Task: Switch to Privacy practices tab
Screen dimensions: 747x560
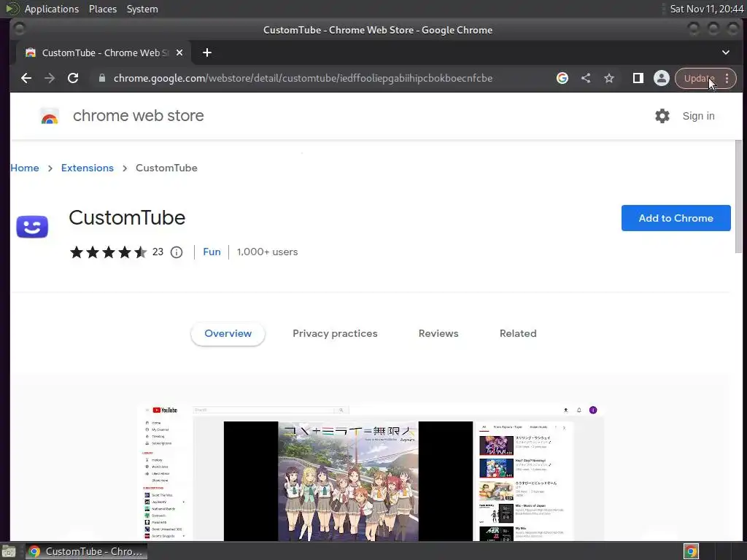Action: (335, 334)
